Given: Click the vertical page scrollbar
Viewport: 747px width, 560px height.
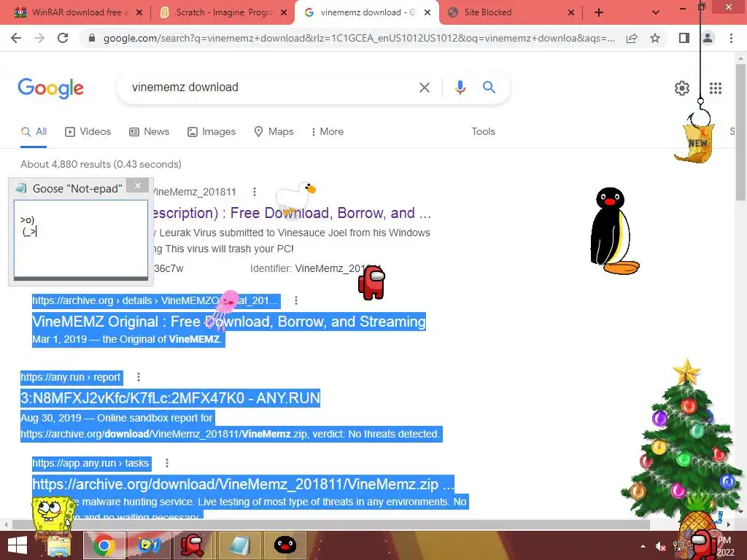Looking at the screenshot, I should (x=741, y=132).
